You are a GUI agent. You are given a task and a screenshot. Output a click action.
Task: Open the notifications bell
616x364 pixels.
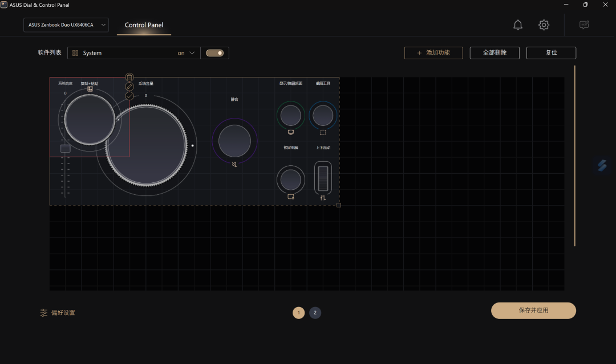point(517,25)
